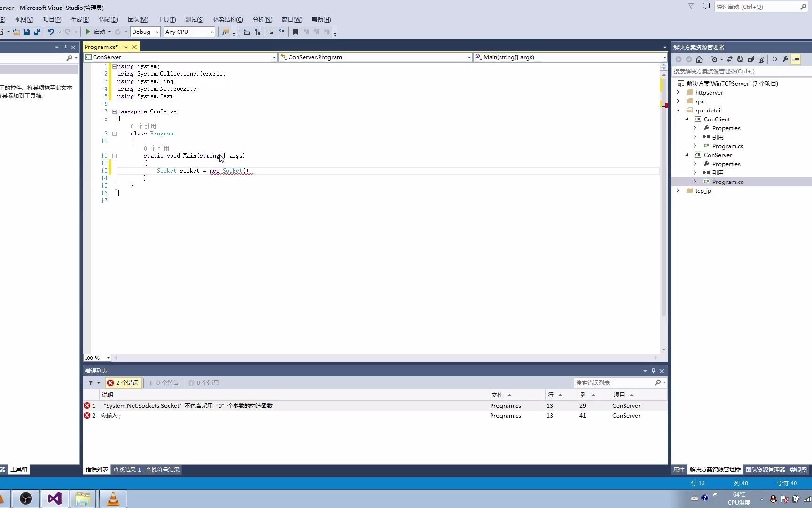Switch to 团队资源管理器 tab
The width and height of the screenshot is (812, 508).
pyautogui.click(x=765, y=469)
